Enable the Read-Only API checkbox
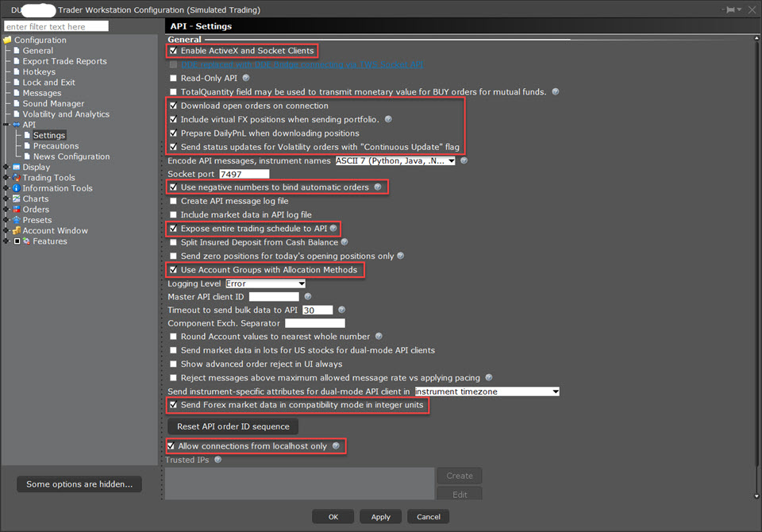Screen dimensions: 762x532 click(x=173, y=79)
